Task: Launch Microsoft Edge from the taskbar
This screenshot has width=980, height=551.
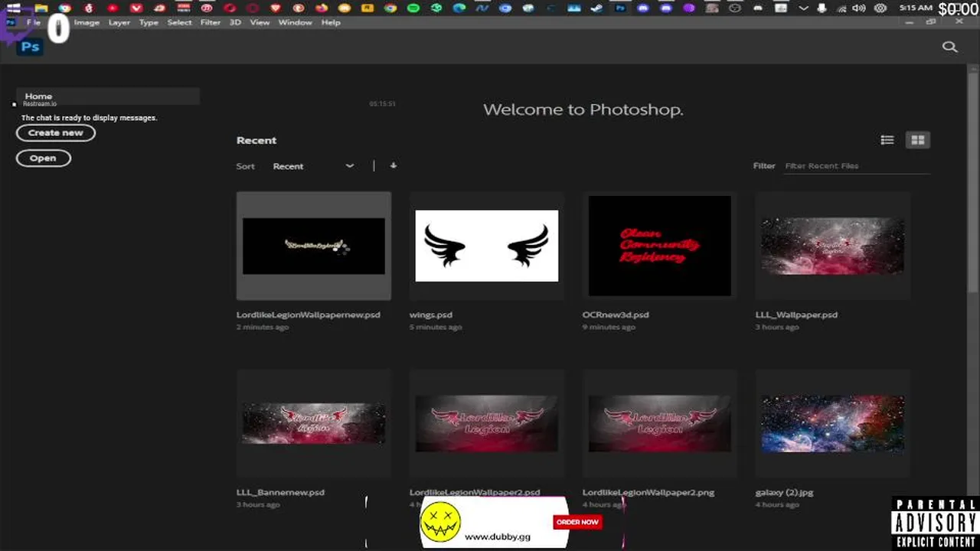Action: click(459, 8)
